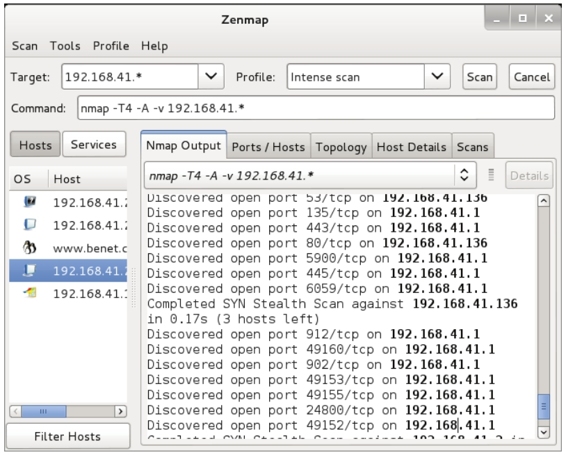Click the Cancel button

tap(531, 77)
